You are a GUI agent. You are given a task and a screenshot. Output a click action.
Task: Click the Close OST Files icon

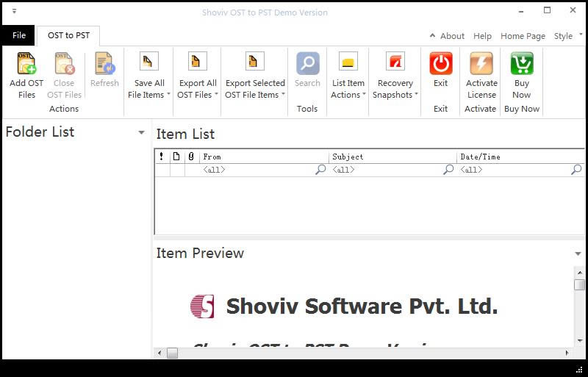click(65, 63)
